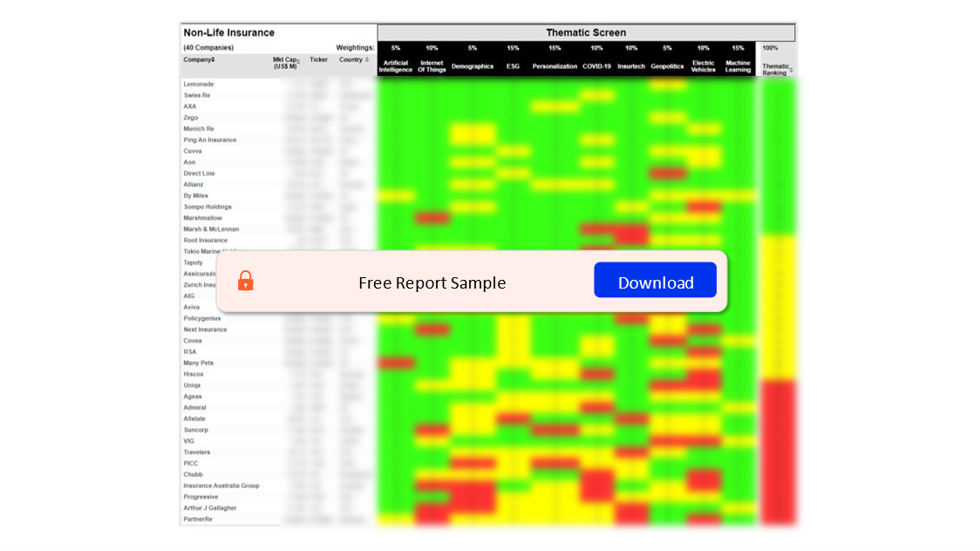Click the Weightings label
Image resolution: width=980 pixels, height=551 pixels.
point(355,47)
